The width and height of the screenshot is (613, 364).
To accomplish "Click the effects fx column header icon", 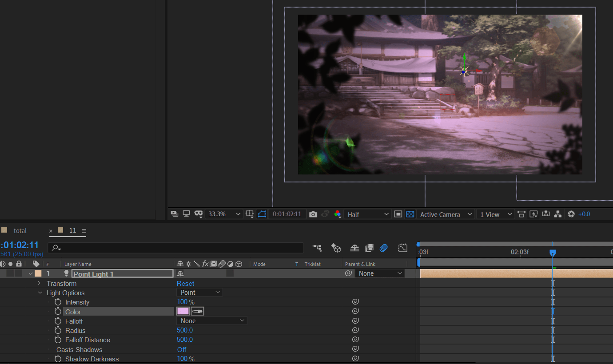I will (205, 264).
